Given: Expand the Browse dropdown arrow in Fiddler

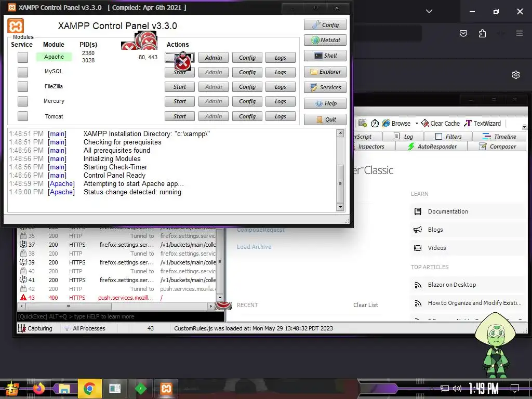Looking at the screenshot, I should 417,124.
